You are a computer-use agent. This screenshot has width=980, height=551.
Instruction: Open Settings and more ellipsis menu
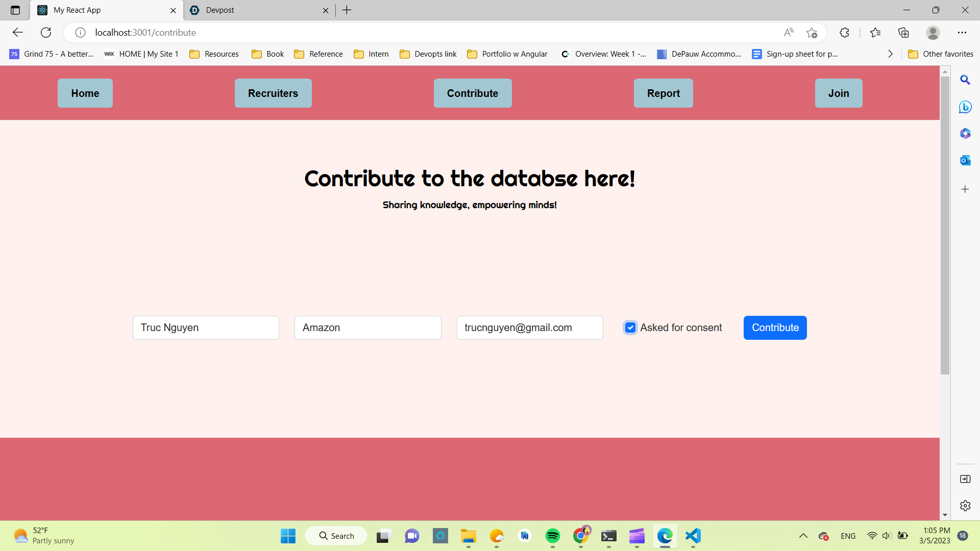click(x=962, y=33)
